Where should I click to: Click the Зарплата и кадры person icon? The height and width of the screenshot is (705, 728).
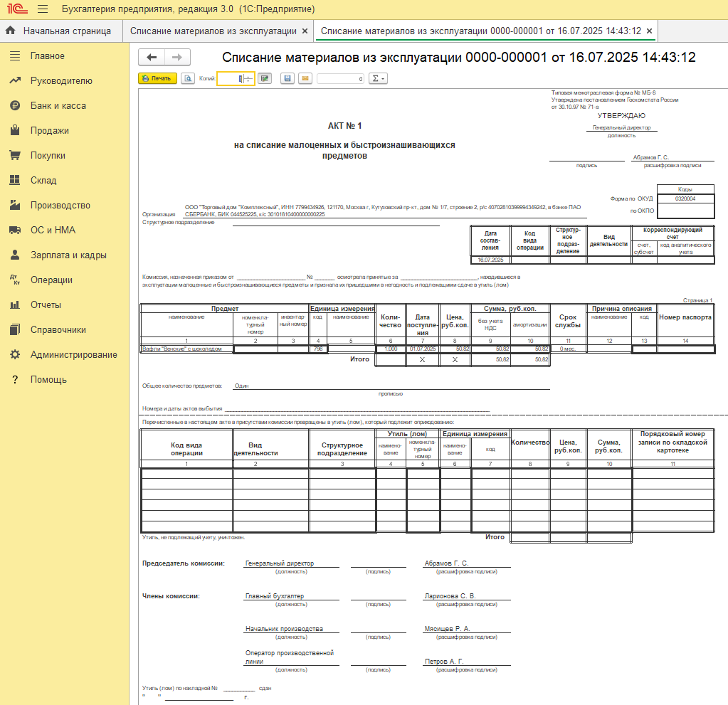[15, 255]
